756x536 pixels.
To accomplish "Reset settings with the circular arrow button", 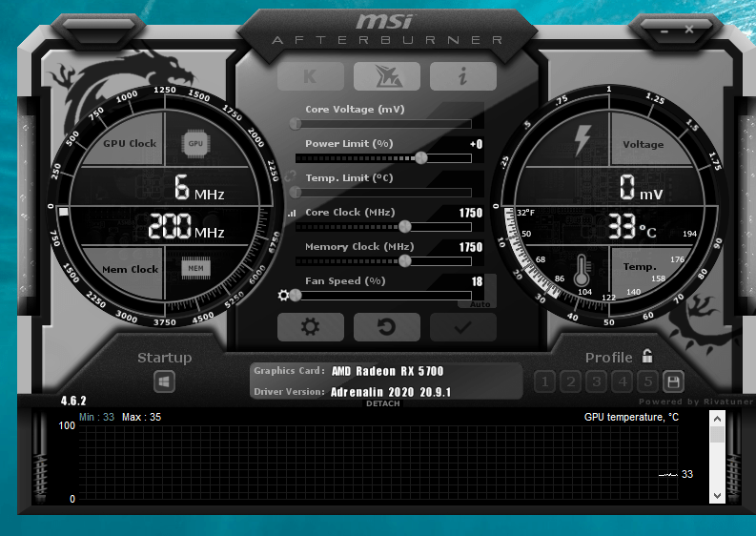I will click(387, 327).
